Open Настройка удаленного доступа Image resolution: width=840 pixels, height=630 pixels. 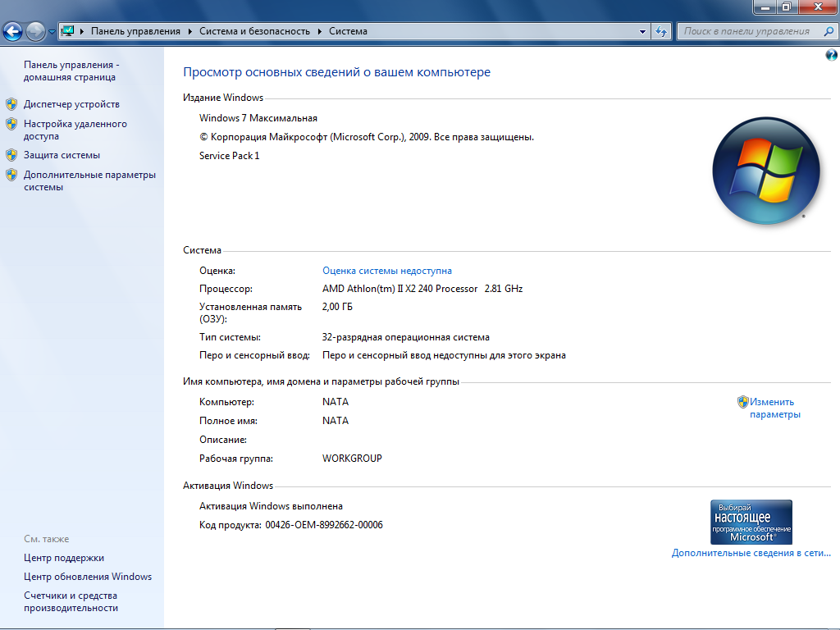(75, 130)
